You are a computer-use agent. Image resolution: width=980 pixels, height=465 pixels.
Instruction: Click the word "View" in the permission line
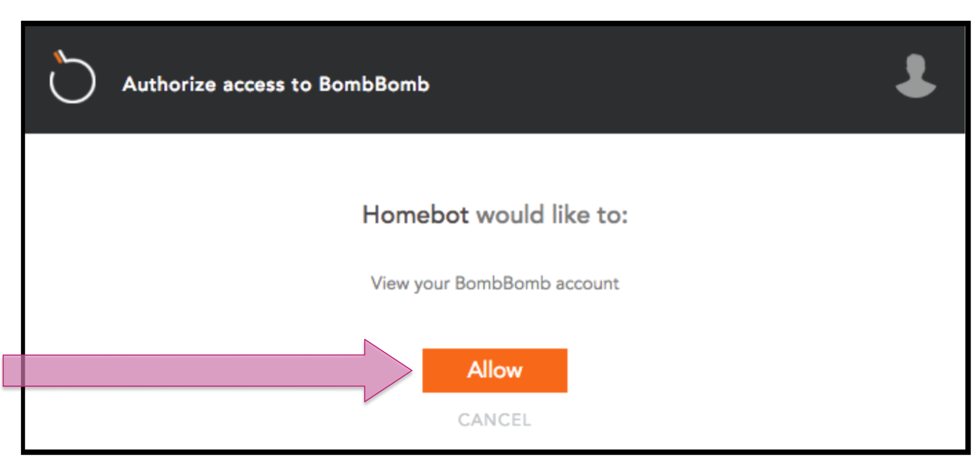click(390, 283)
